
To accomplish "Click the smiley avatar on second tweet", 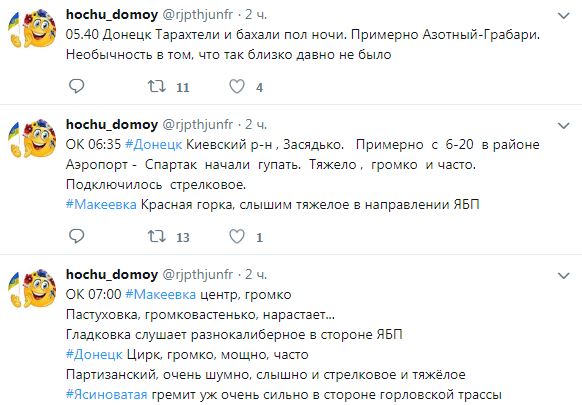I will pyautogui.click(x=32, y=138).
